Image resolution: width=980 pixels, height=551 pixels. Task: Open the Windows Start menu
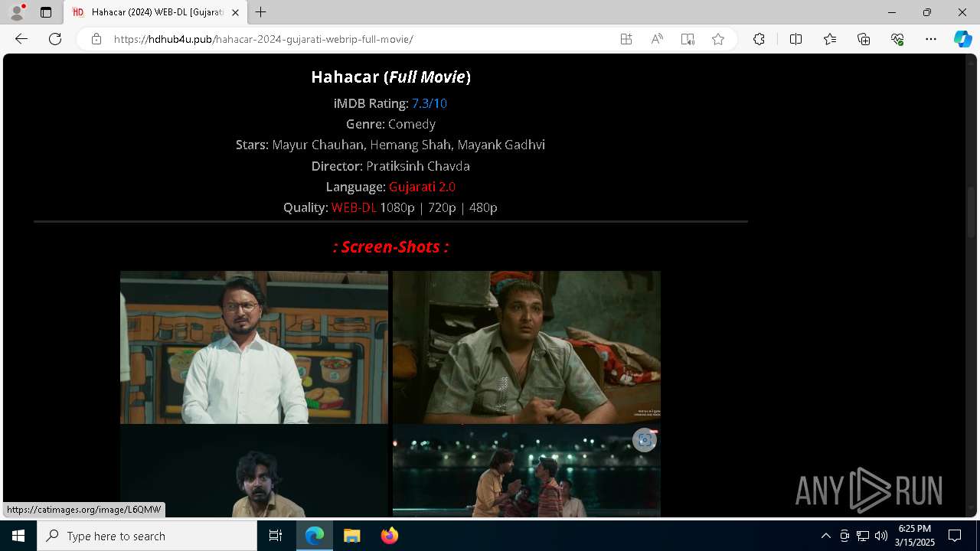[18, 536]
